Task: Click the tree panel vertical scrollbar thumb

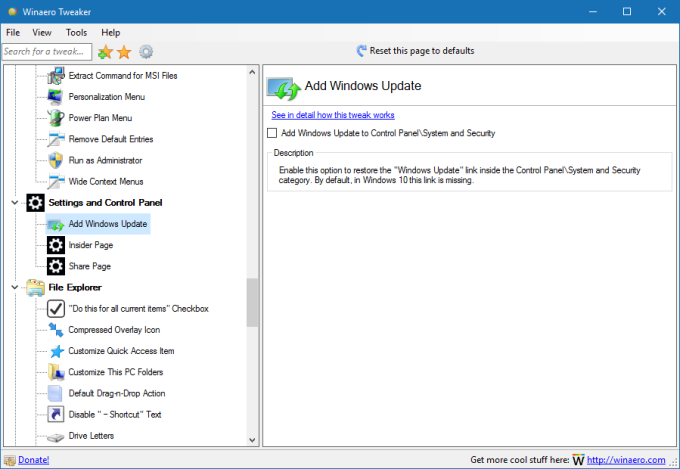Action: 252,302
